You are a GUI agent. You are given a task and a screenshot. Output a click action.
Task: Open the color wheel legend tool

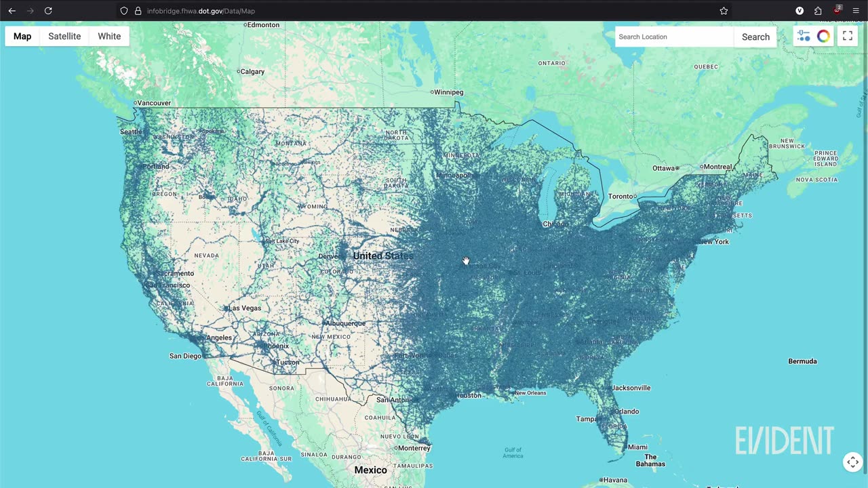[x=823, y=37]
